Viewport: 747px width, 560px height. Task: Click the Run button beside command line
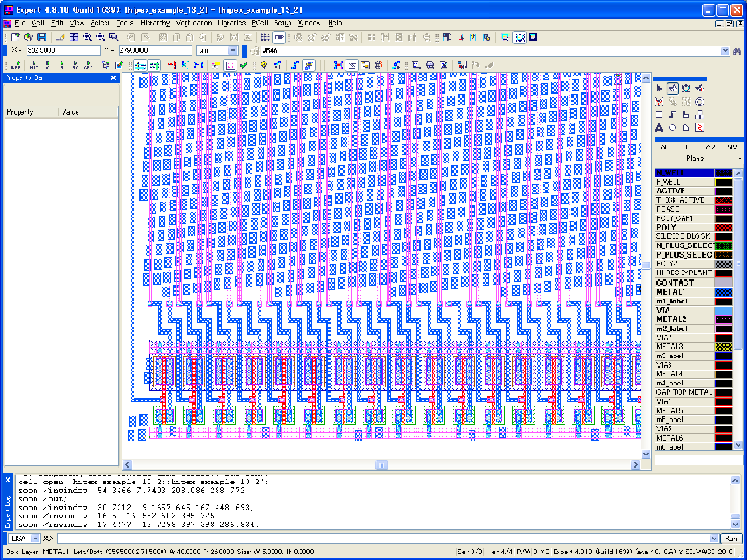pos(731,539)
